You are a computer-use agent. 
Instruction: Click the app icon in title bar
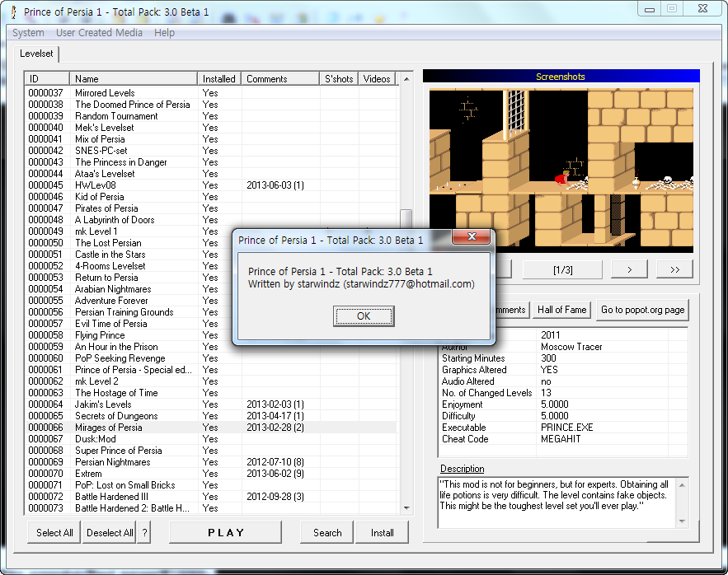click(x=13, y=12)
